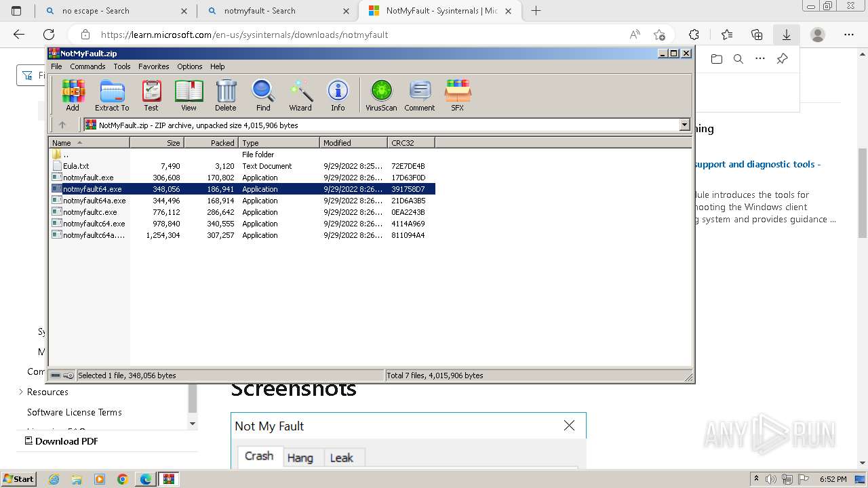The image size is (868, 488).
Task: Open downloads folder icon in panel
Action: tap(717, 59)
